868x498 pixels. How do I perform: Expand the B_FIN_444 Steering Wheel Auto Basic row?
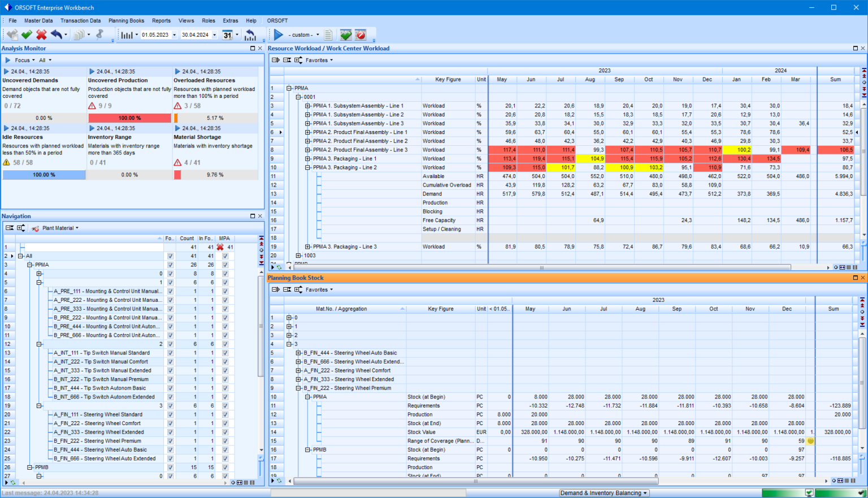tap(300, 353)
